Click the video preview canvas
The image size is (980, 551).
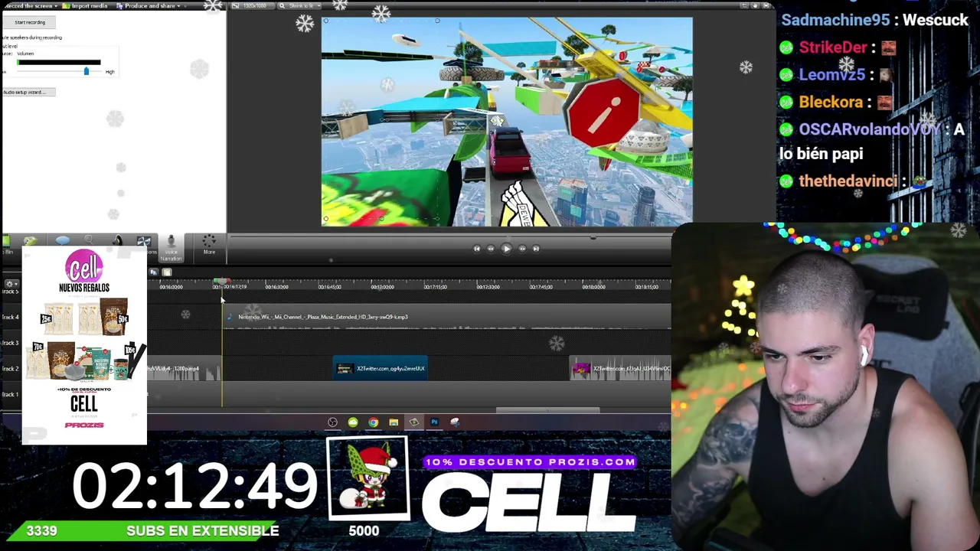click(x=507, y=122)
